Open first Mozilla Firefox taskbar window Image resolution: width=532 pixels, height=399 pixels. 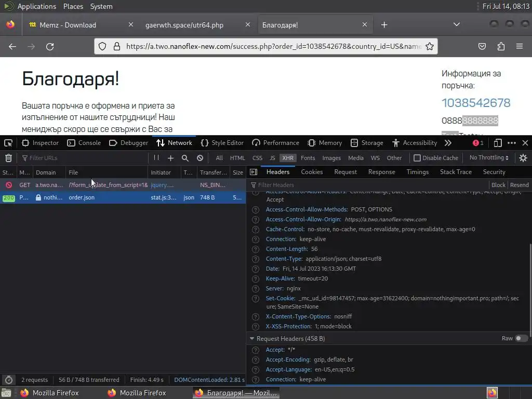point(49,393)
